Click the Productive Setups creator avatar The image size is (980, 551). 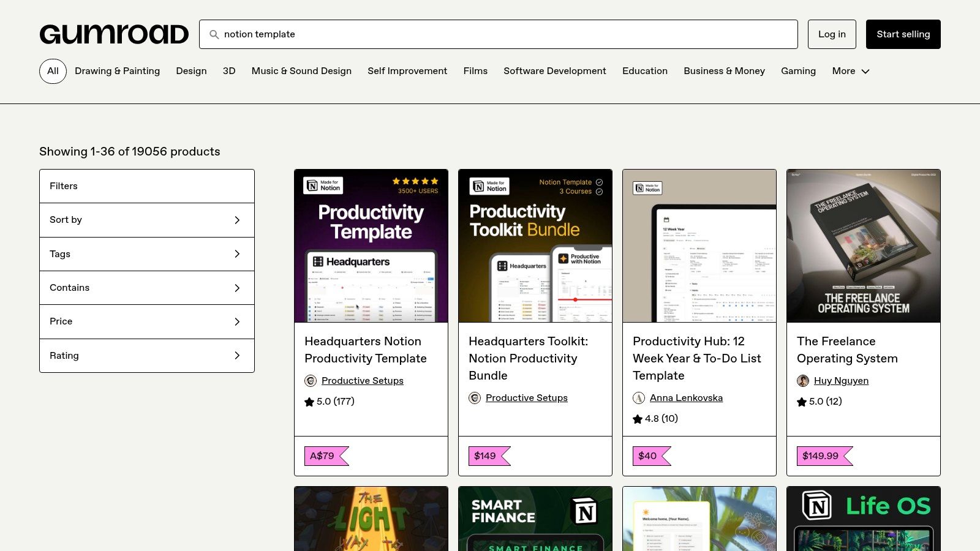311,380
